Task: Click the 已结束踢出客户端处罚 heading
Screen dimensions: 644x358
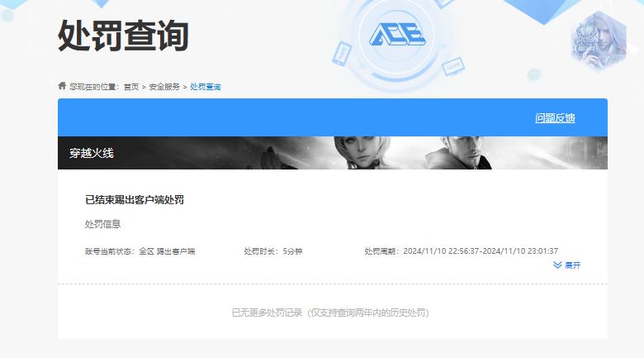Action: click(x=135, y=200)
